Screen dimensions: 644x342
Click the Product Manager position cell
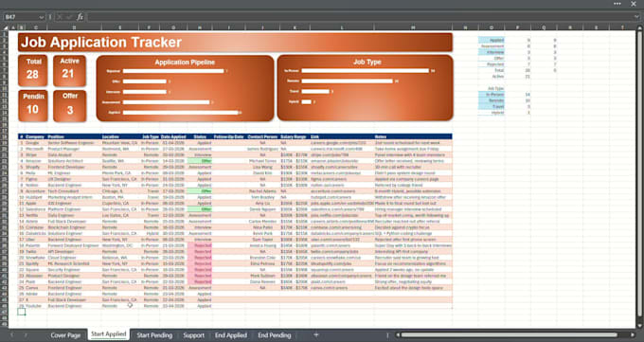point(74,149)
